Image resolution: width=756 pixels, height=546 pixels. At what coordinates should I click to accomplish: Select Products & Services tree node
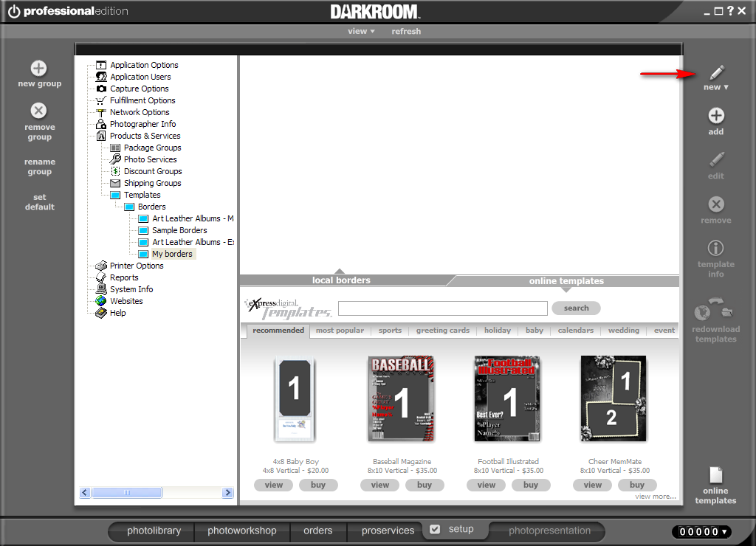click(x=145, y=136)
